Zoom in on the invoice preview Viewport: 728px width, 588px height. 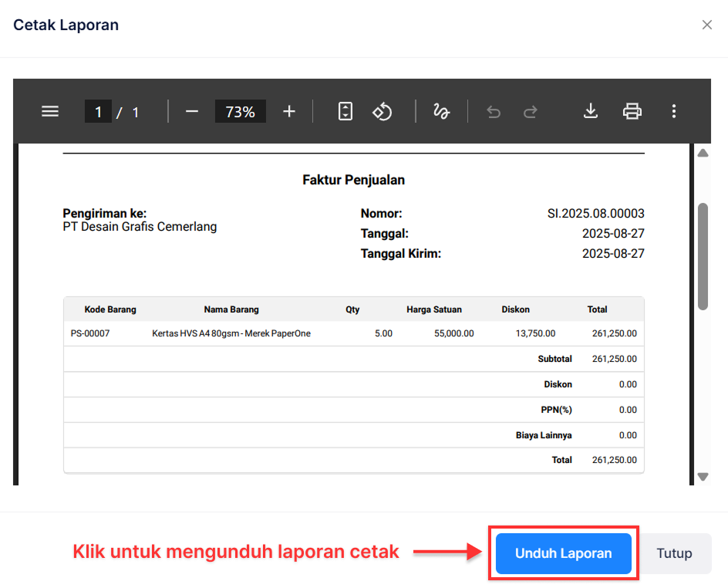(x=288, y=111)
